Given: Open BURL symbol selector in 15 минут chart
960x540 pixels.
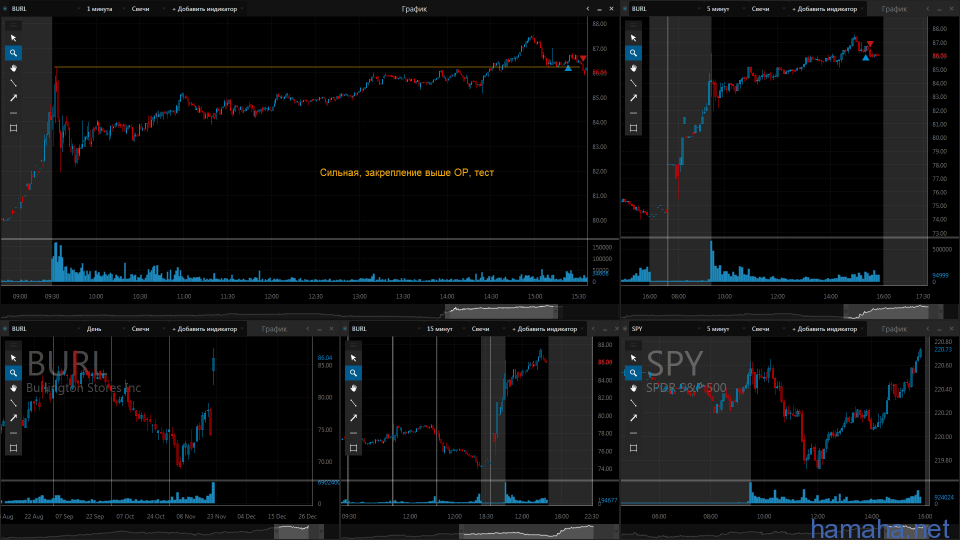Looking at the screenshot, I should point(384,329).
